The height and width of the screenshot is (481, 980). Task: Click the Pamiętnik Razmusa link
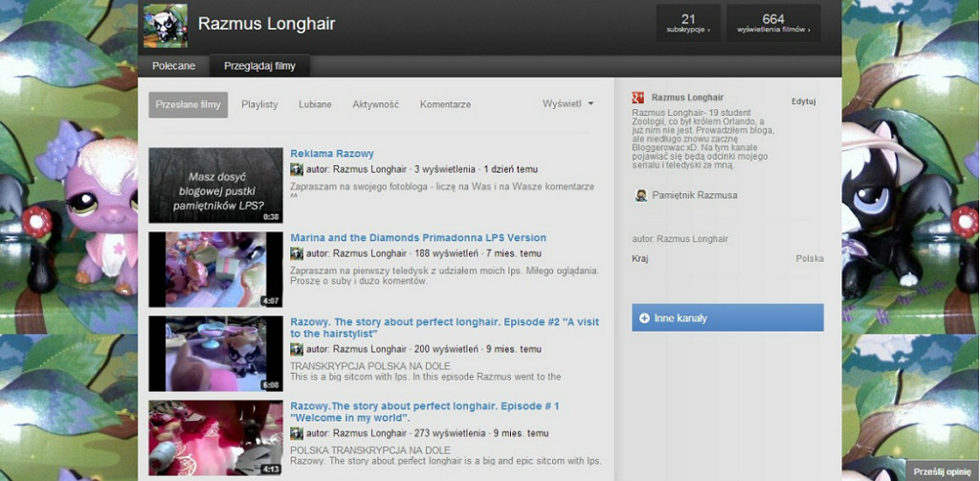point(695,195)
